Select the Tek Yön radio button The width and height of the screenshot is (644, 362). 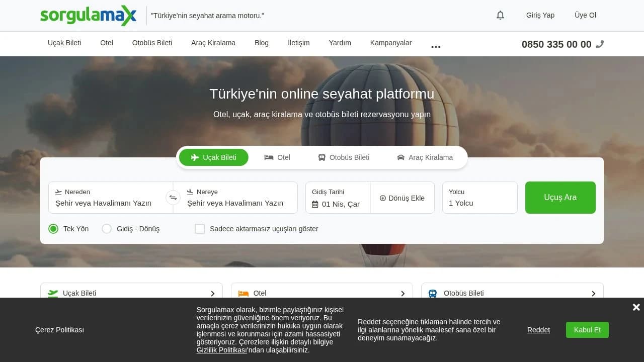(x=53, y=229)
